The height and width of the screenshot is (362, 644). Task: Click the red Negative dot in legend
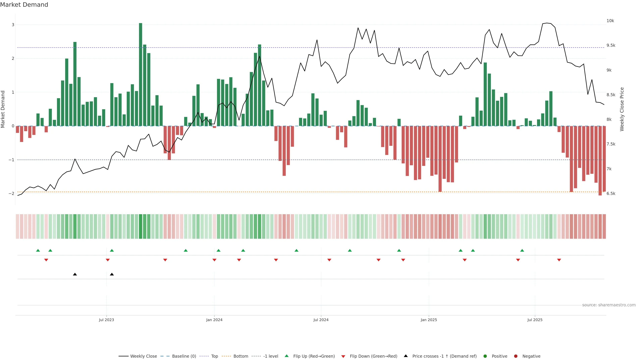(x=516, y=356)
